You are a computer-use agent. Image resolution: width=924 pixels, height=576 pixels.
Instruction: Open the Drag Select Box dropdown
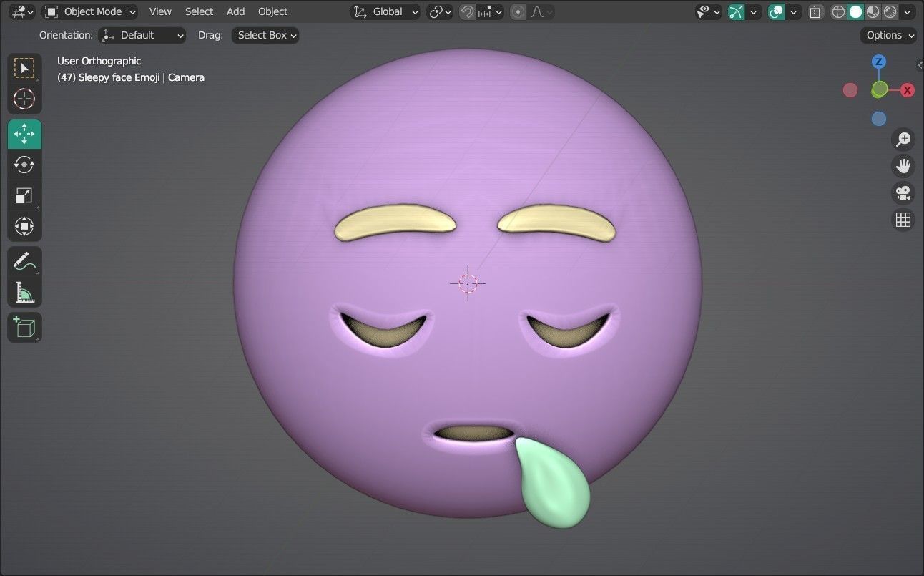point(265,35)
